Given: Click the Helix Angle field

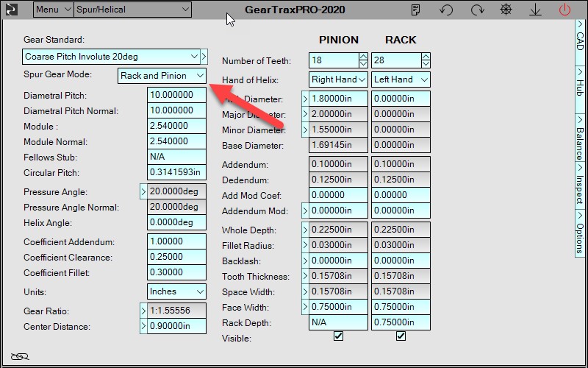Looking at the screenshot, I should click(176, 222).
